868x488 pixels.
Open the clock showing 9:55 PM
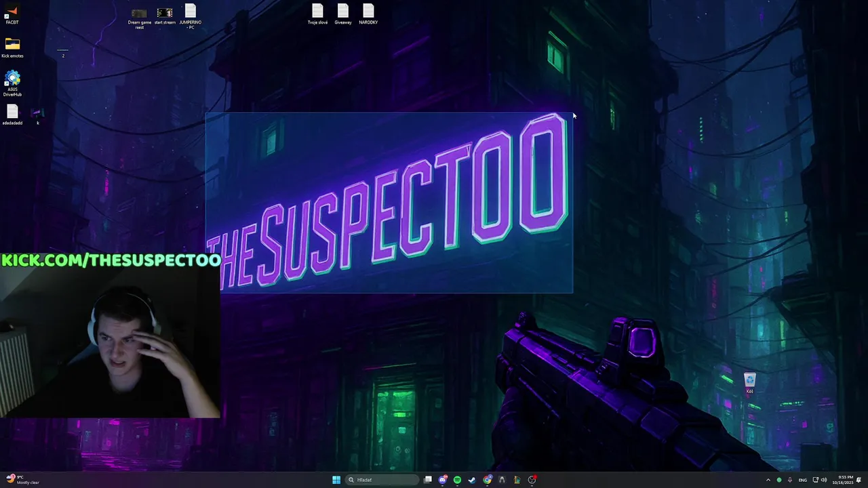pos(843,480)
